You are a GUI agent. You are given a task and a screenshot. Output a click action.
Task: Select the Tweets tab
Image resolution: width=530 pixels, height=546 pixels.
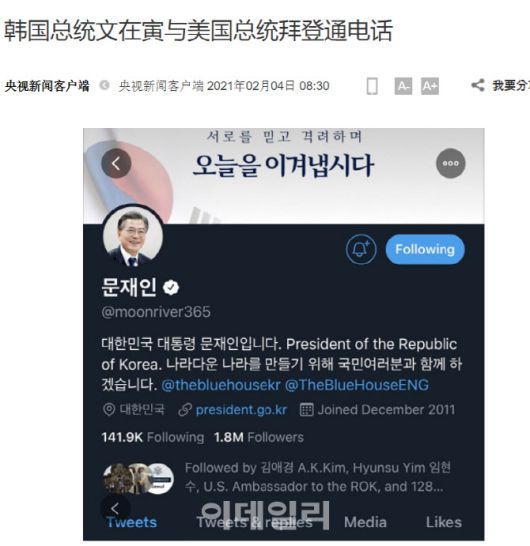(x=132, y=522)
